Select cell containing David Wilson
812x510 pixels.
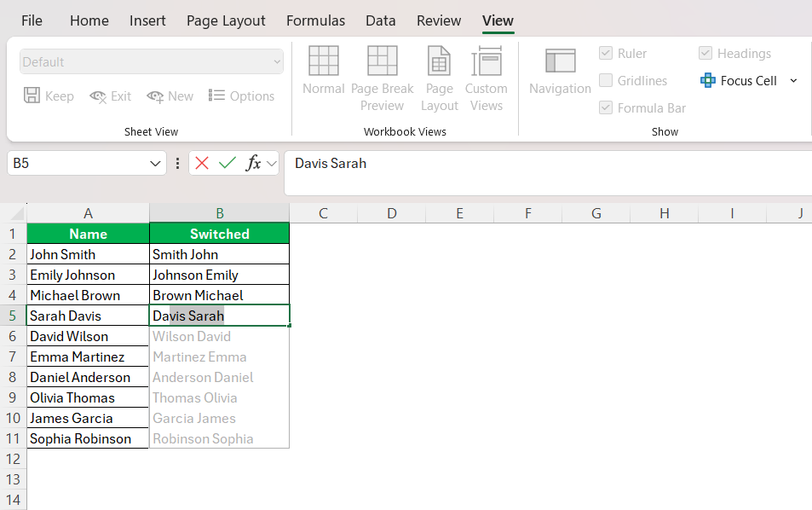(88, 336)
